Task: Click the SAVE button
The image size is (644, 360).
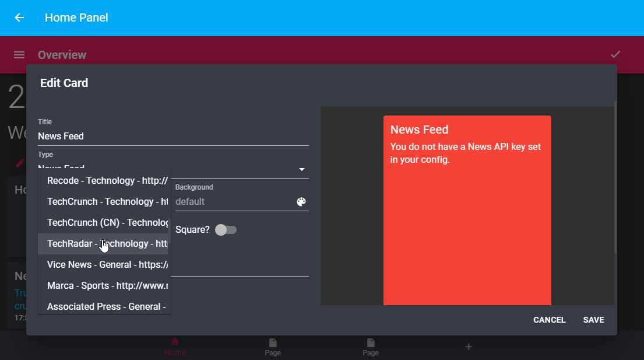Action: point(593,320)
